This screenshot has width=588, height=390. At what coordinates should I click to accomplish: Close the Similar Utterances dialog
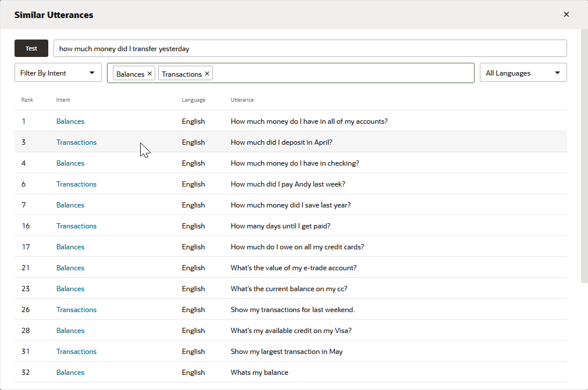click(566, 14)
